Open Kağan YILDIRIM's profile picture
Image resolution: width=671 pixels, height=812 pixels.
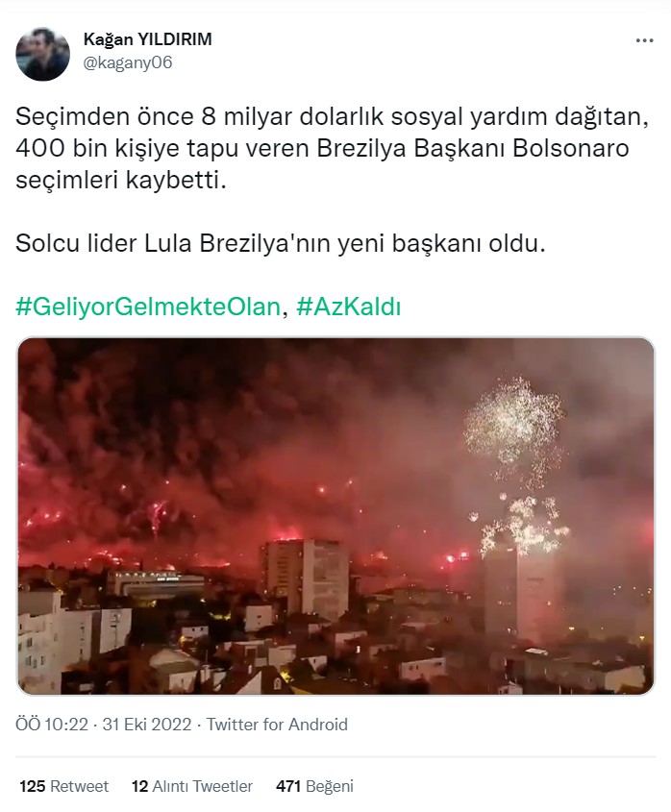tap(42, 54)
